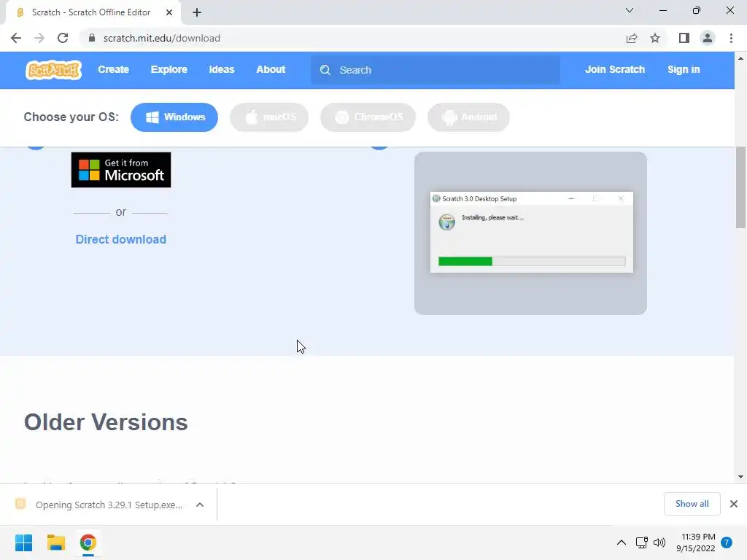747x560 pixels.
Task: Click Join Scratch
Action: pos(614,69)
